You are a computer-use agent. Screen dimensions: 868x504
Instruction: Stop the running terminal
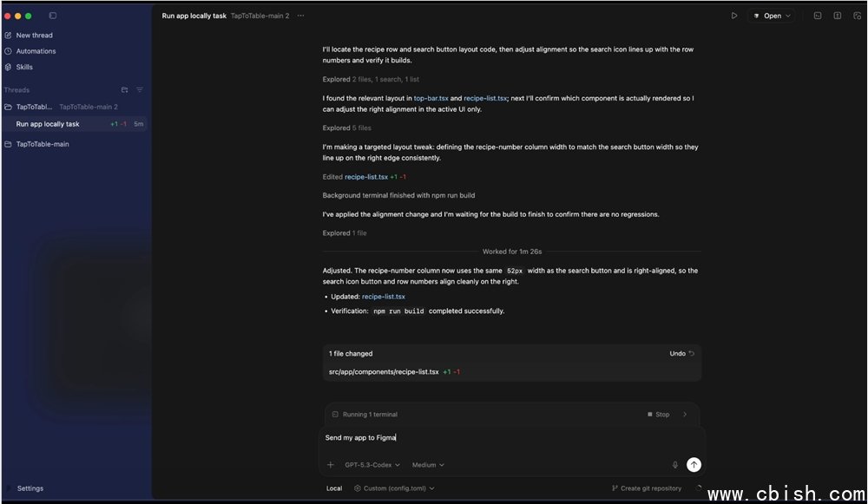pyautogui.click(x=659, y=415)
